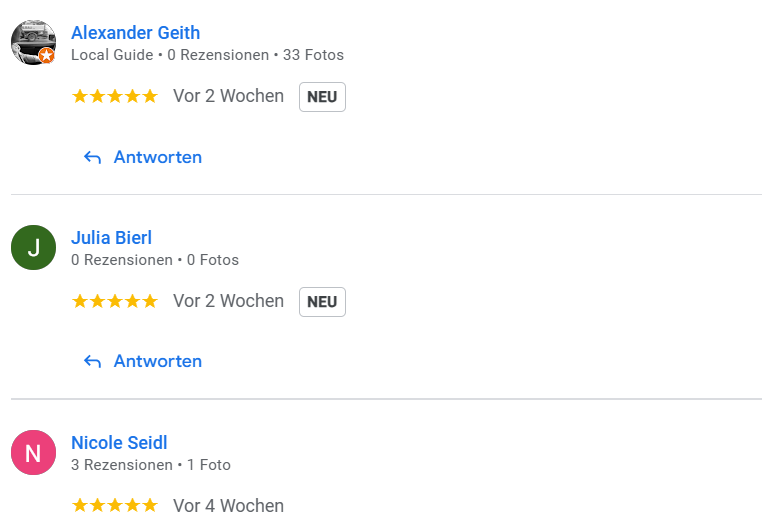Click 'Local Guide · 0 Rezensionen · 33 Fotos' text

pos(207,55)
